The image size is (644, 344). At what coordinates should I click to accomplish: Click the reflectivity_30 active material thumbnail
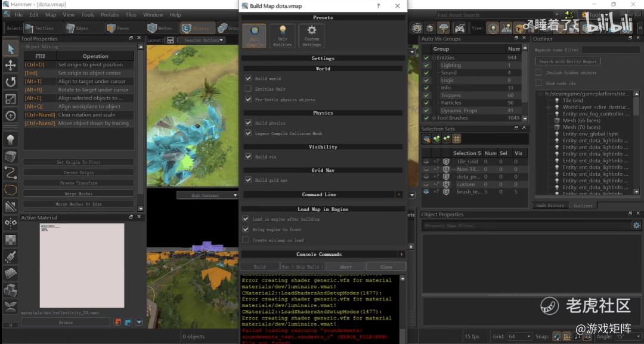(82, 265)
